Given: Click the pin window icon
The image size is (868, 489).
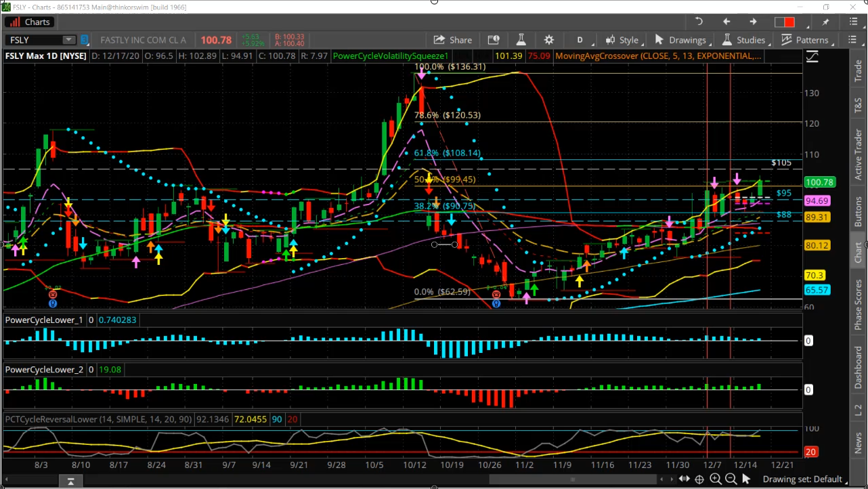Looking at the screenshot, I should (x=825, y=22).
